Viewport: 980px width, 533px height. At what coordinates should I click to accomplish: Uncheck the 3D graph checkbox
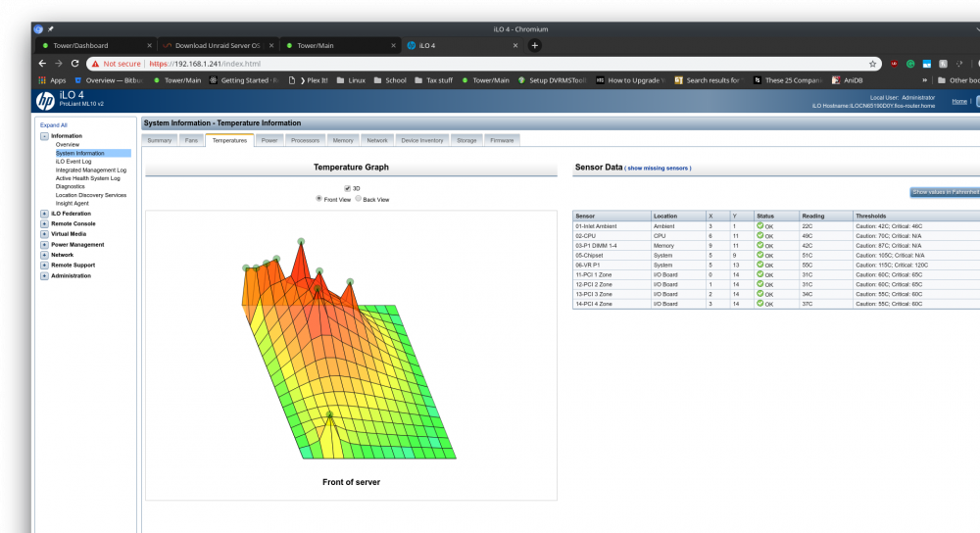pyautogui.click(x=348, y=188)
